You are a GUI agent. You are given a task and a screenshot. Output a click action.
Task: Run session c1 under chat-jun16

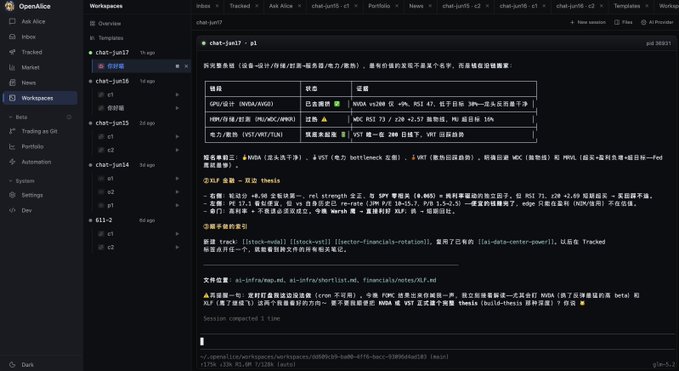tap(177, 94)
